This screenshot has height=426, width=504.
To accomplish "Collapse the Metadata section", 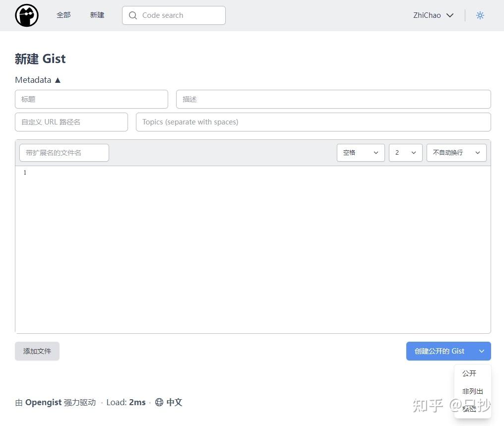I will tap(58, 79).
